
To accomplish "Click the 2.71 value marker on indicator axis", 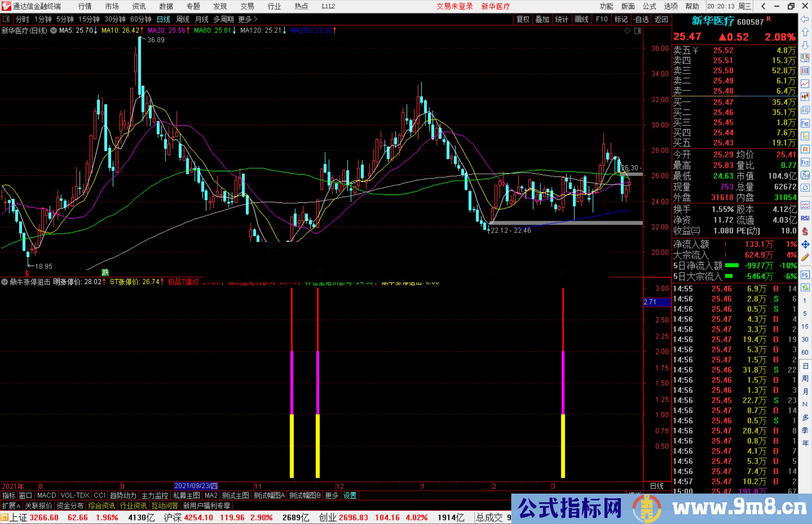I will 657,302.
